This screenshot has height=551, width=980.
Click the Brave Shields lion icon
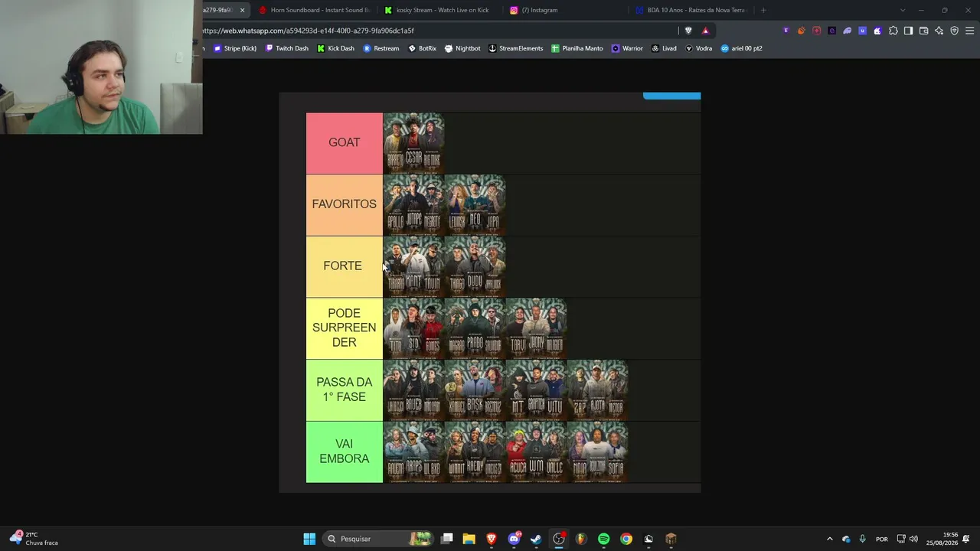click(688, 31)
